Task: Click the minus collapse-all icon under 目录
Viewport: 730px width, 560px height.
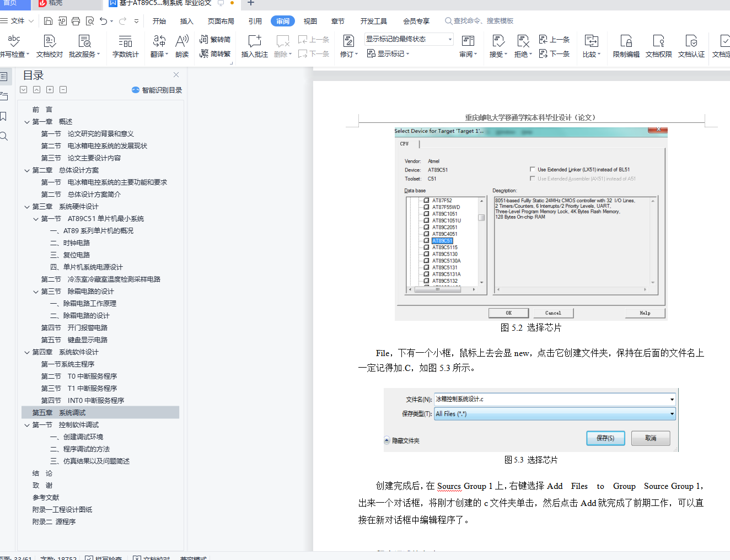Action: (63, 89)
